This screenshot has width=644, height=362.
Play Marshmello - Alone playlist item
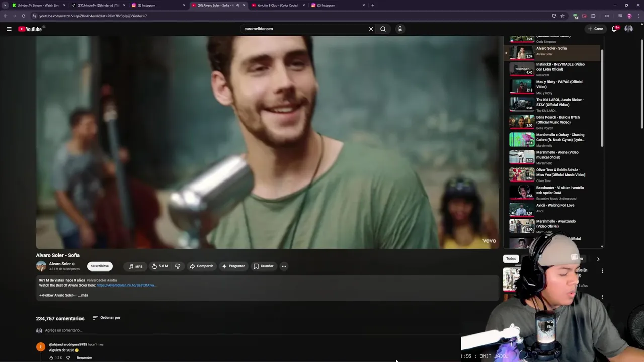pos(552,157)
